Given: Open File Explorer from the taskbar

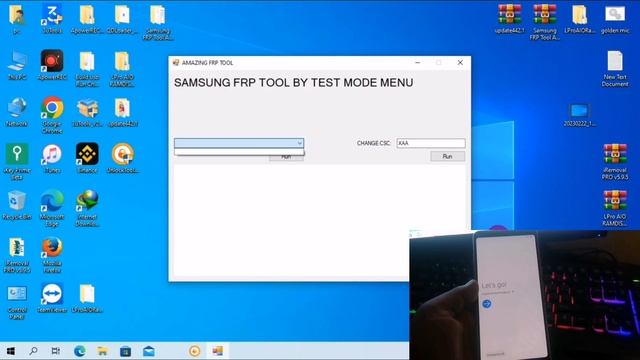Looking at the screenshot, I should (x=102, y=351).
